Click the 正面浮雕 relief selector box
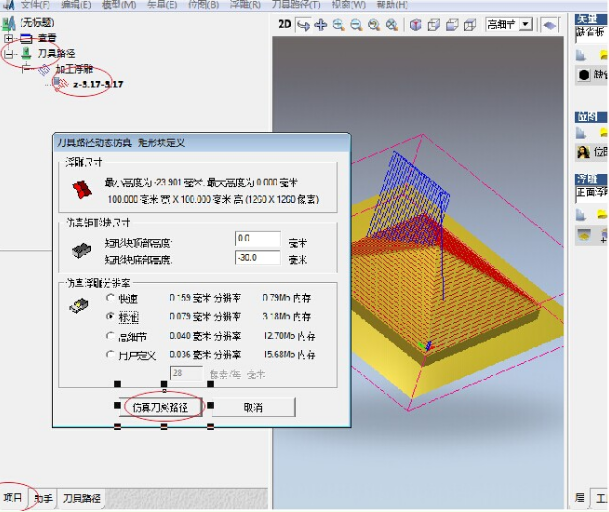This screenshot has height=512, width=609. click(x=592, y=193)
